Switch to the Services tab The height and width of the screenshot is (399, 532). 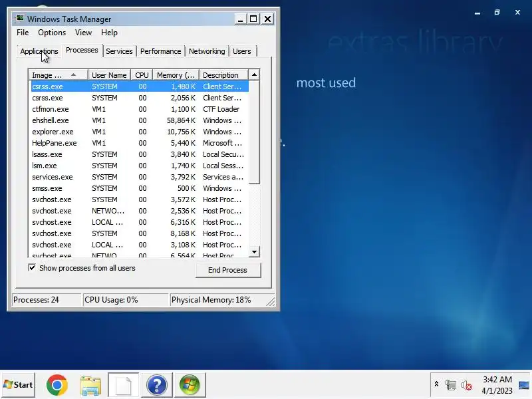pos(119,51)
